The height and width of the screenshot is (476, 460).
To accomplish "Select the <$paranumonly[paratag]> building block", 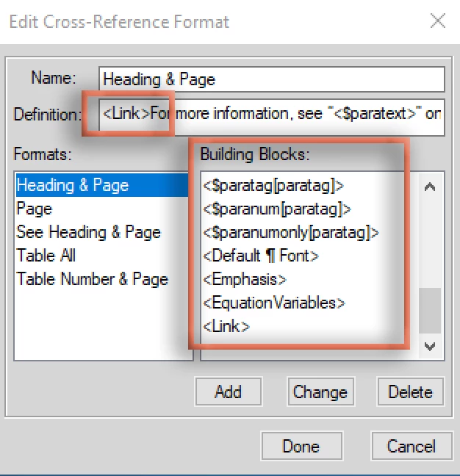I will click(x=291, y=233).
